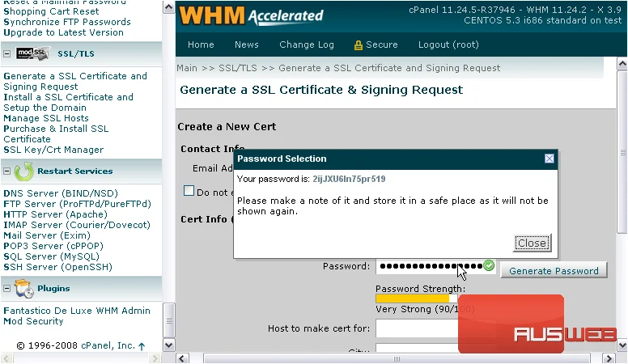Click the mod SSL icon in SSL/TLS header
Viewport: 628px width, 364px height.
click(33, 53)
